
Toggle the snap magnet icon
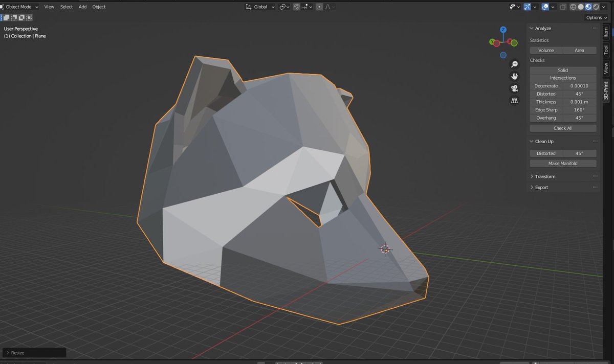point(297,7)
